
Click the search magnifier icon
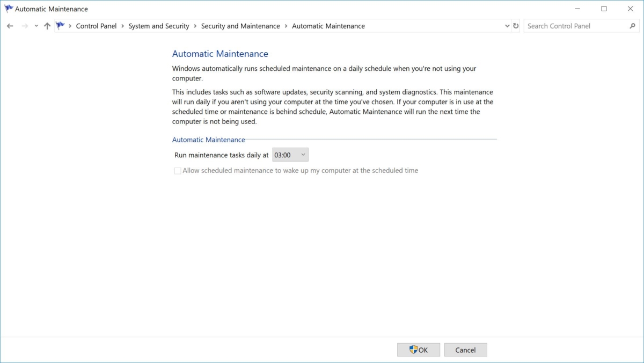pos(632,26)
